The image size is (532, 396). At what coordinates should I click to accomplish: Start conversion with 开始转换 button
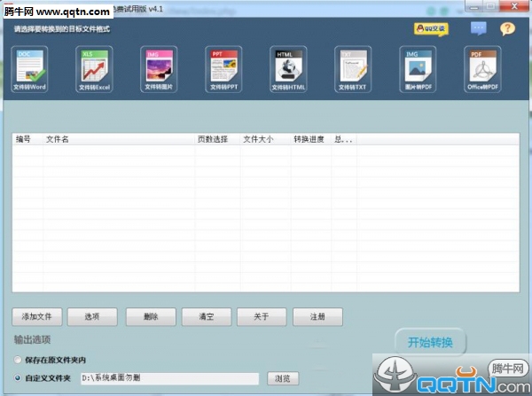tap(430, 342)
